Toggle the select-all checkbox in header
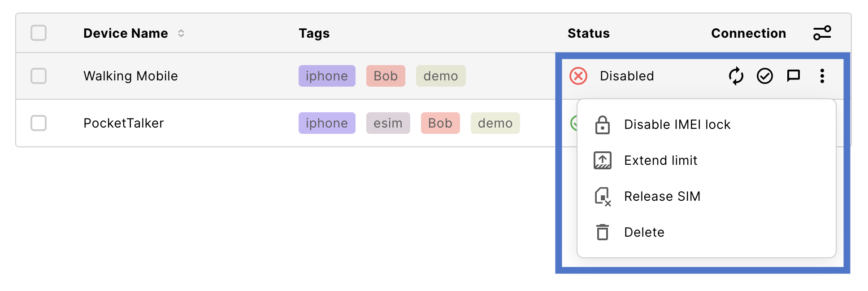868x291 pixels. pos(39,33)
